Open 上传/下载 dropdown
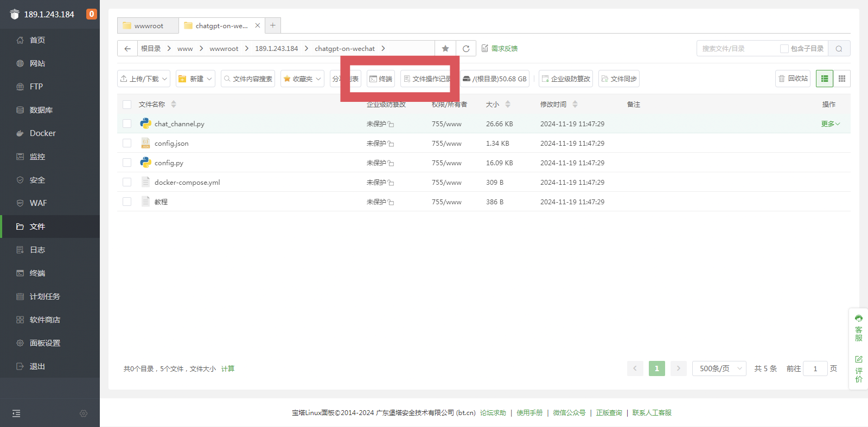868x427 pixels. tap(144, 79)
